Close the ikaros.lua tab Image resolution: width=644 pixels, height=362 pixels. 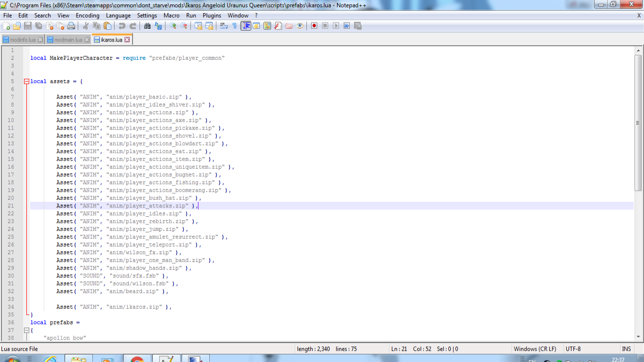(127, 40)
